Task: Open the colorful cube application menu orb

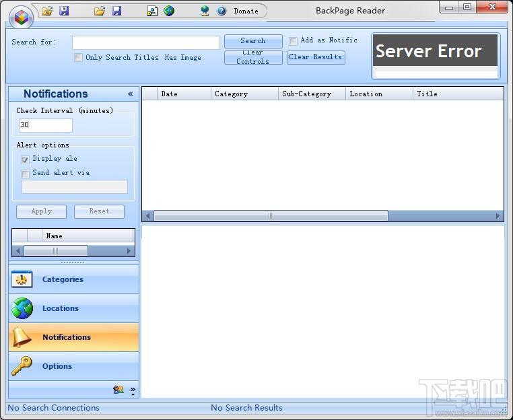Action: pos(21,17)
